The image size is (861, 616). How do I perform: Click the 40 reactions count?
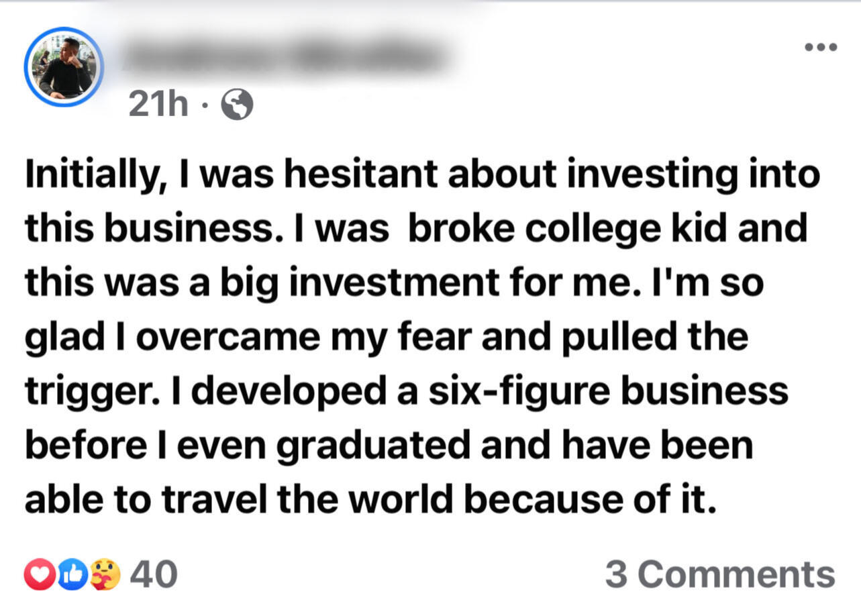153,575
